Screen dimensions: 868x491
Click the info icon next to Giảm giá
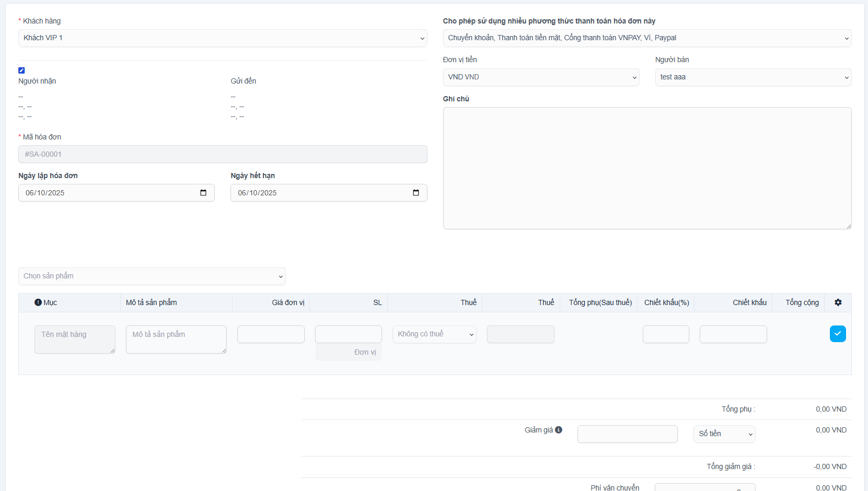[x=559, y=430]
